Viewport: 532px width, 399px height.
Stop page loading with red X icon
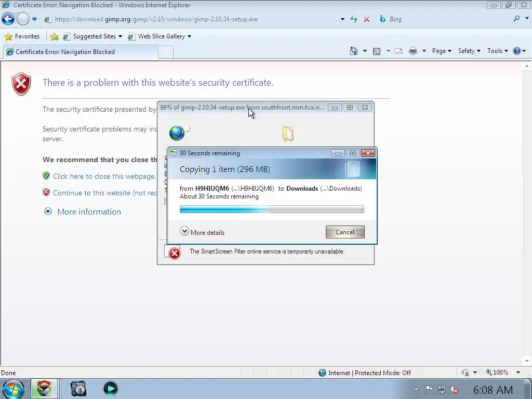click(367, 19)
